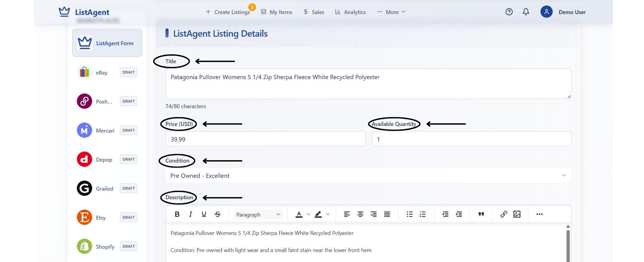Open the notifications bell
The height and width of the screenshot is (262, 644).
point(526,12)
